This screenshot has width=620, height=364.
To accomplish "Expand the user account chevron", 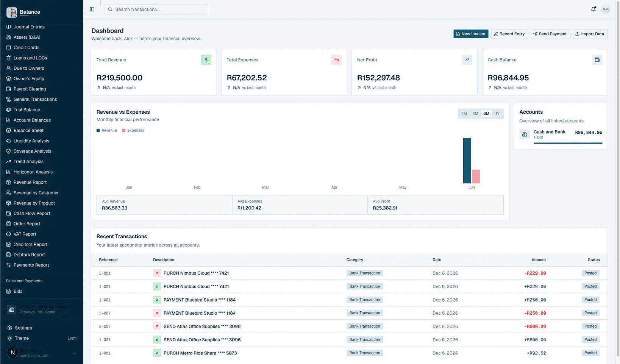I will point(74,353).
